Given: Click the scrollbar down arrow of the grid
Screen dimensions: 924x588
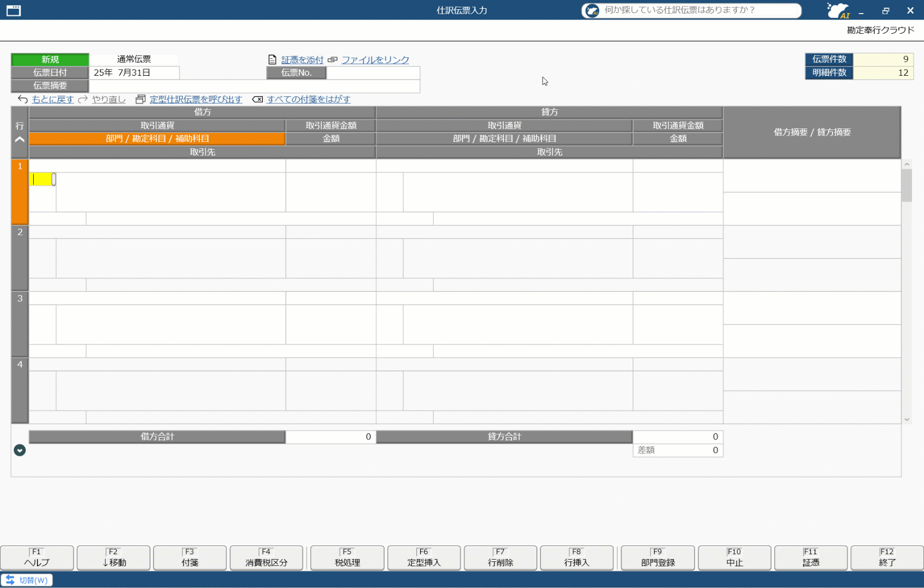Looking at the screenshot, I should (907, 419).
